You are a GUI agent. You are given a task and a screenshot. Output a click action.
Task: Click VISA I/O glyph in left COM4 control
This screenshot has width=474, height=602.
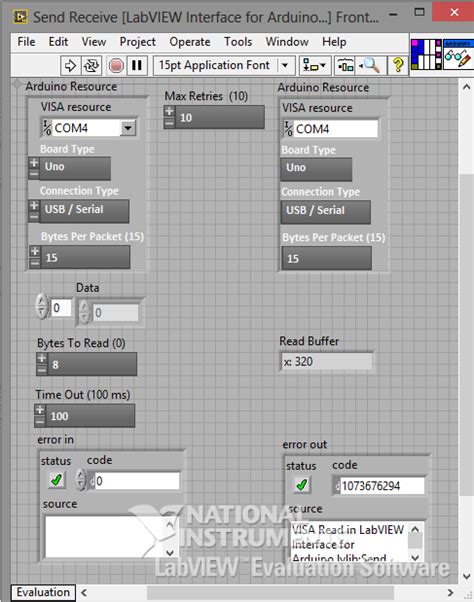click(47, 128)
